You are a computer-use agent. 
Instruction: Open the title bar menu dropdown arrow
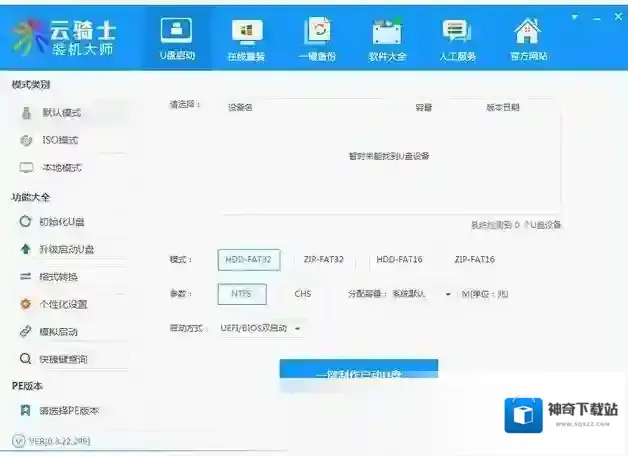click(573, 17)
